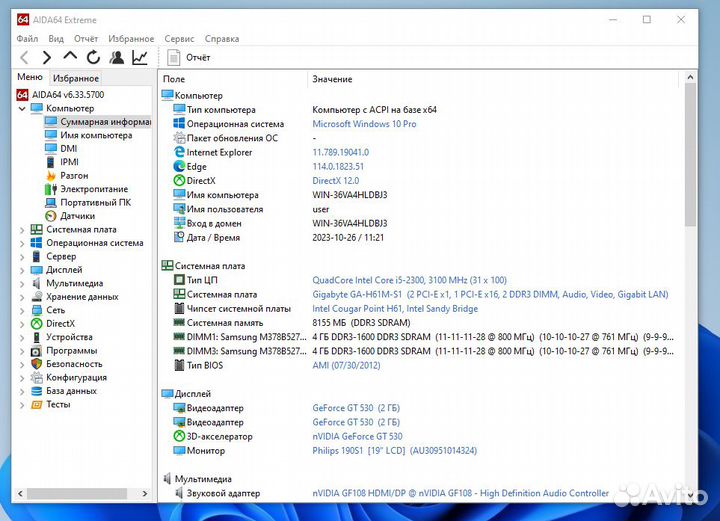Screen dimensions: 720x521
Task: Open user management with the person icon
Action: pyautogui.click(x=117, y=57)
